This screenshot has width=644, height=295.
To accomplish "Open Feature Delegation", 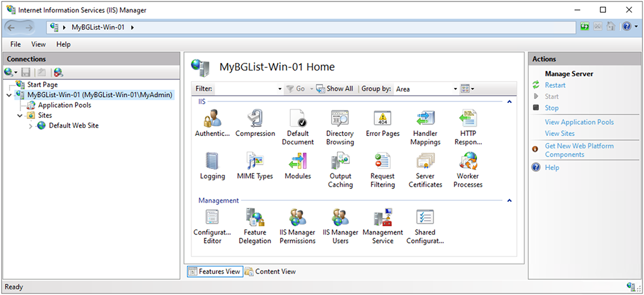I will [255, 226].
